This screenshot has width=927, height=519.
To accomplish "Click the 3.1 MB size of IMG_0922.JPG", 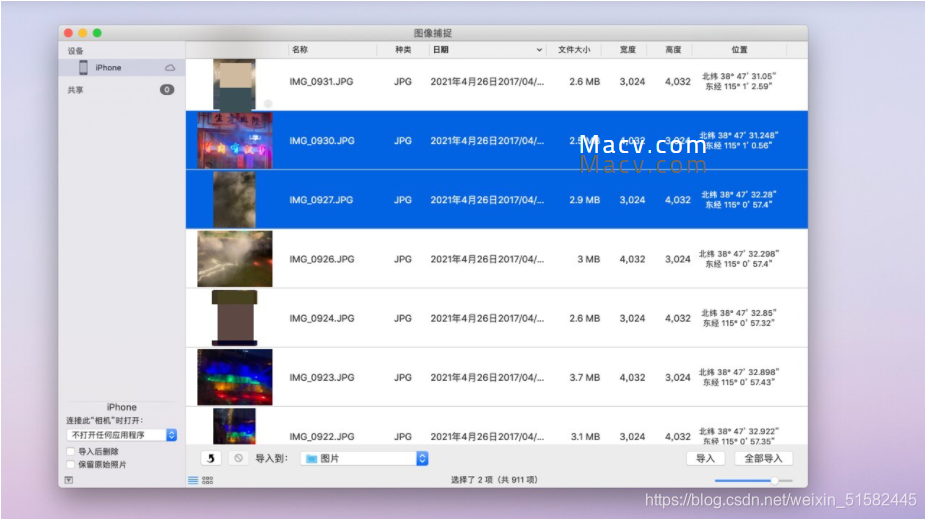I will point(585,436).
